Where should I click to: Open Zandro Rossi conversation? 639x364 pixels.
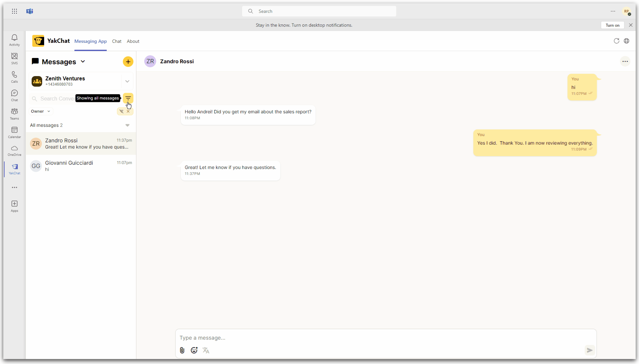81,144
